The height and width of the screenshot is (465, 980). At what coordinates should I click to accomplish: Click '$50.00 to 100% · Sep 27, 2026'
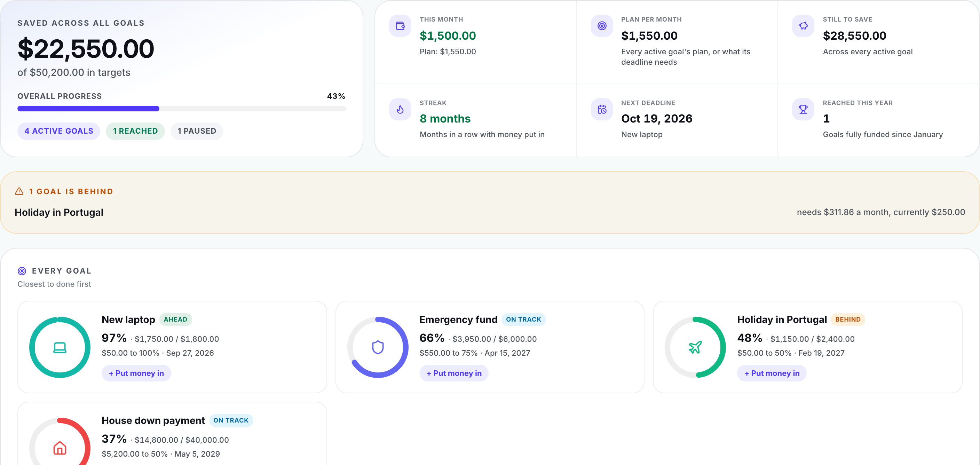[x=158, y=353]
